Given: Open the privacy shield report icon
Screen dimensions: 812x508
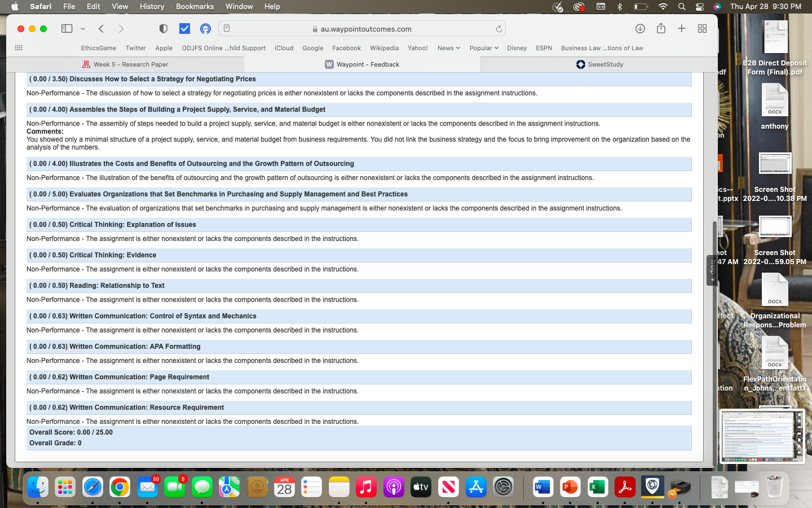Looking at the screenshot, I should click(163, 28).
